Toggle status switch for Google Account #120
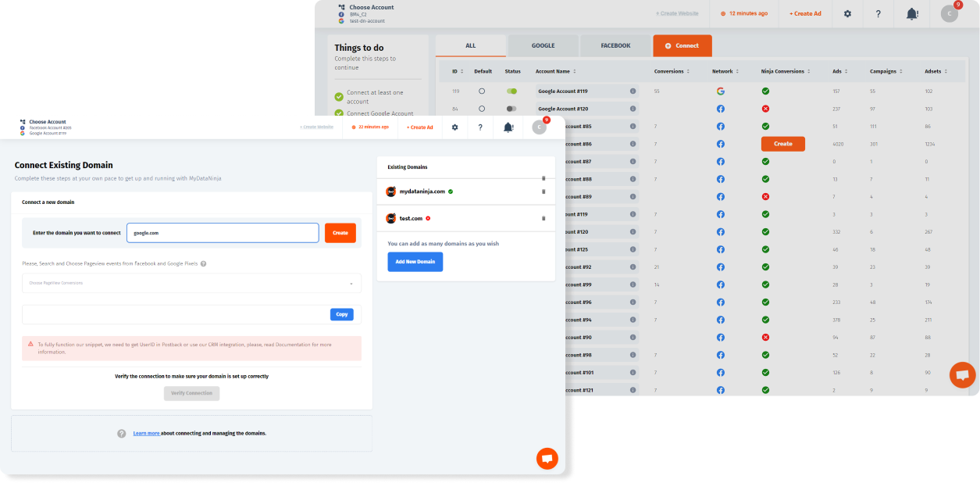The width and height of the screenshot is (980, 483). [511, 109]
